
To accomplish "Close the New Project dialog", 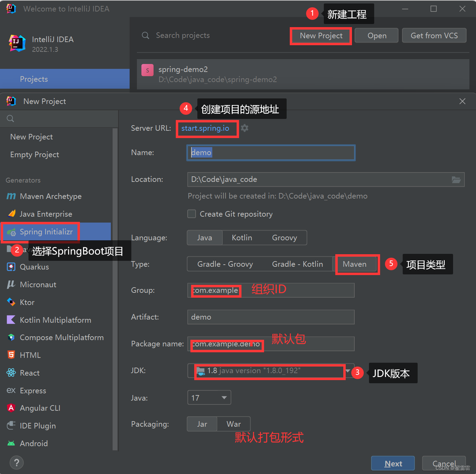I will click(x=462, y=101).
